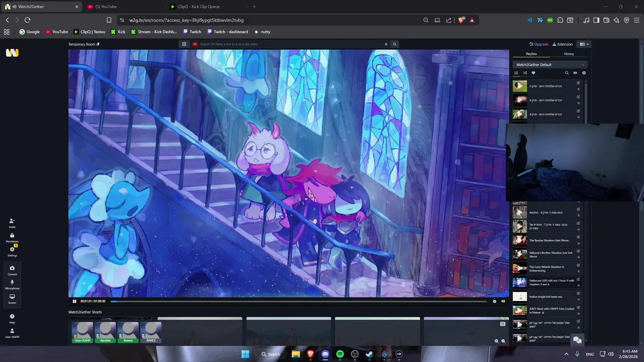This screenshot has width=644, height=362.
Task: Open the Help icon in sidebar
Action: click(12, 318)
